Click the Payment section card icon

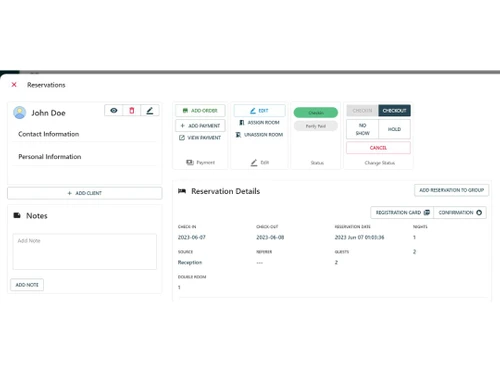tap(190, 162)
